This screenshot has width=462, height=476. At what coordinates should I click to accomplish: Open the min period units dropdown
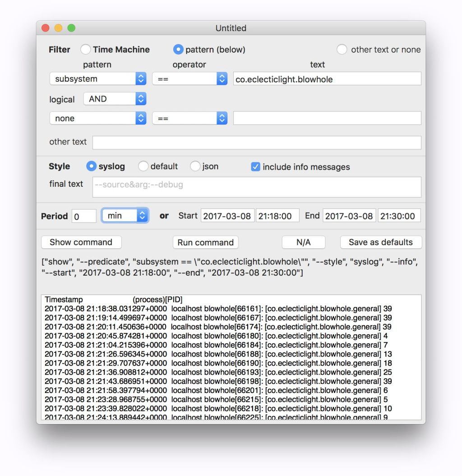tap(125, 216)
